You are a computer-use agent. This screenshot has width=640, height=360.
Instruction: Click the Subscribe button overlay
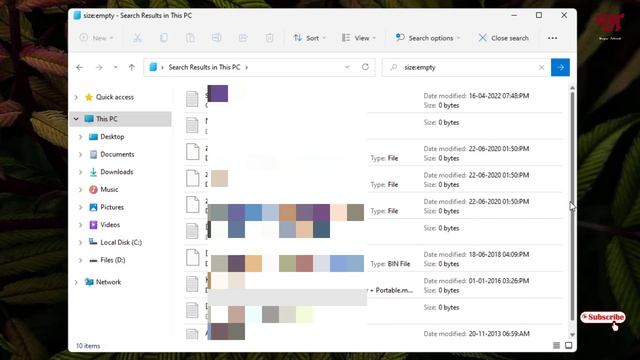(603, 317)
